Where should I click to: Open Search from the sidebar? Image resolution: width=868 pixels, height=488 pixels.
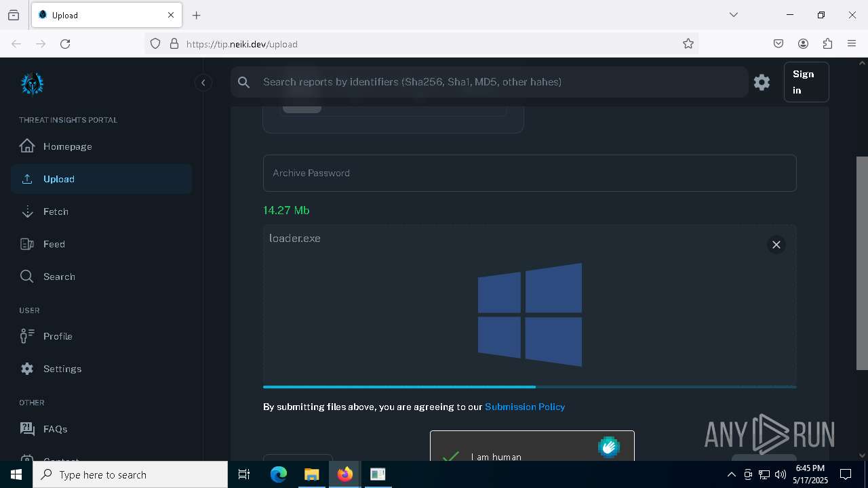point(101,277)
